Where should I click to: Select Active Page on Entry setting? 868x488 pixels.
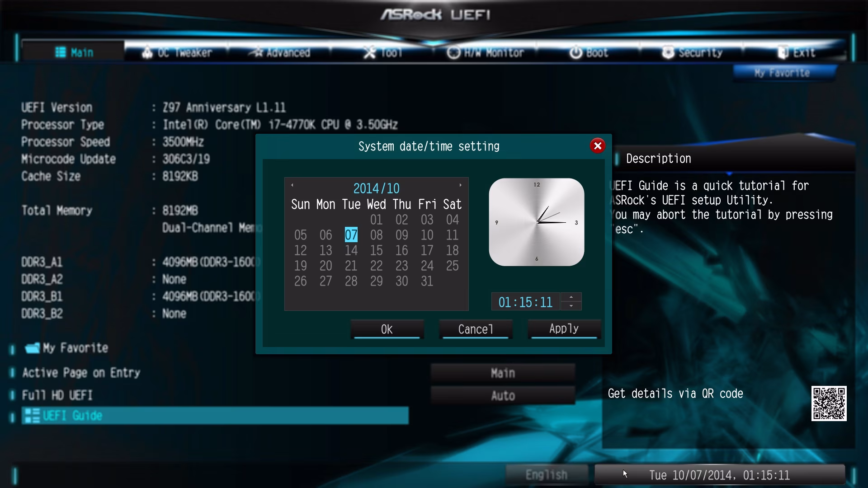[81, 372]
